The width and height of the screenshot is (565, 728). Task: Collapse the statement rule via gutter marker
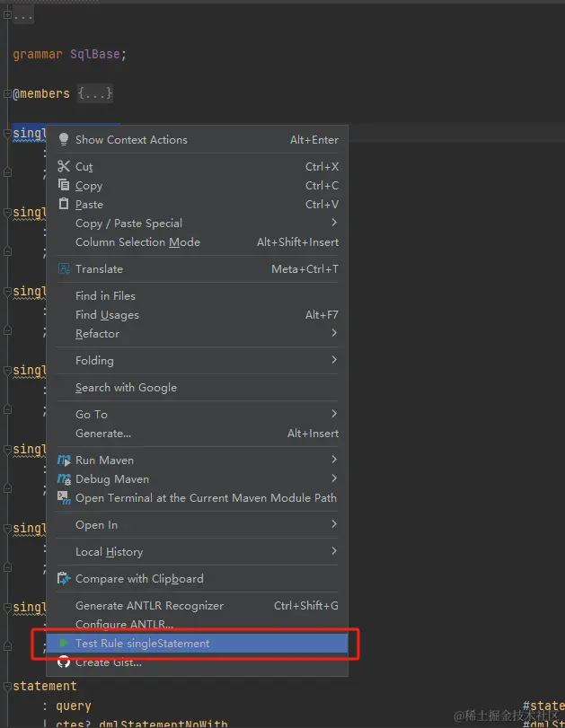(7, 686)
